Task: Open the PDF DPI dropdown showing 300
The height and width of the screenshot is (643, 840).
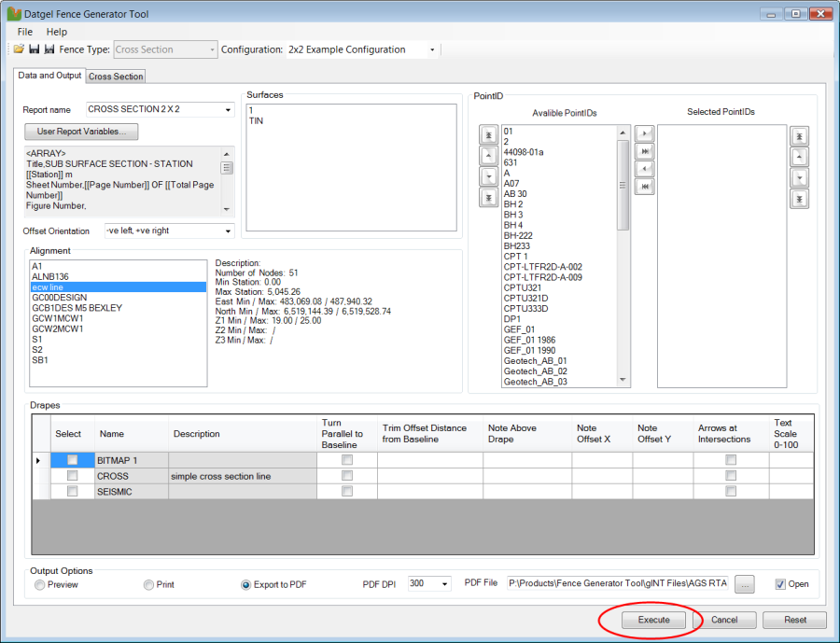Action: pos(443,584)
